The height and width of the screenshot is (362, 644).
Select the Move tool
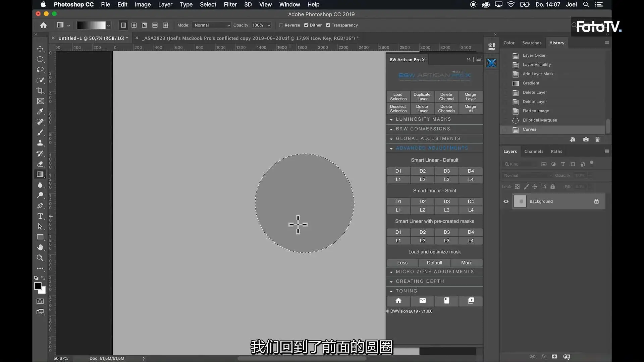(40, 49)
